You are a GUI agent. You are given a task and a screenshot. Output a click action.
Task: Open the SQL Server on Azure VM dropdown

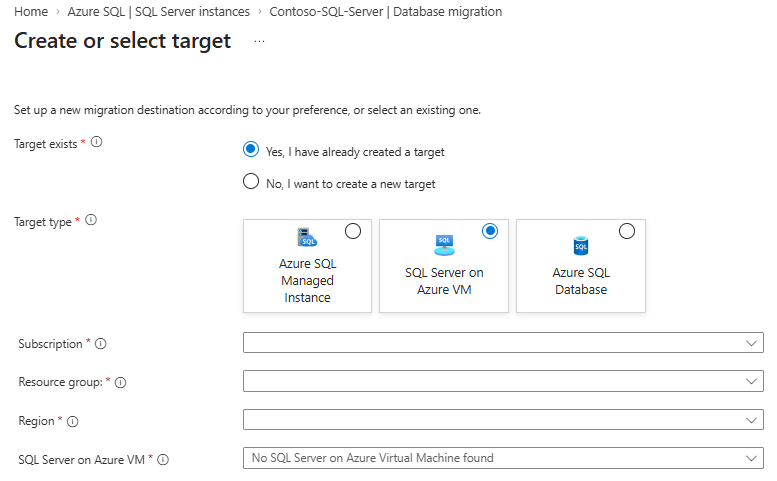[503, 458]
